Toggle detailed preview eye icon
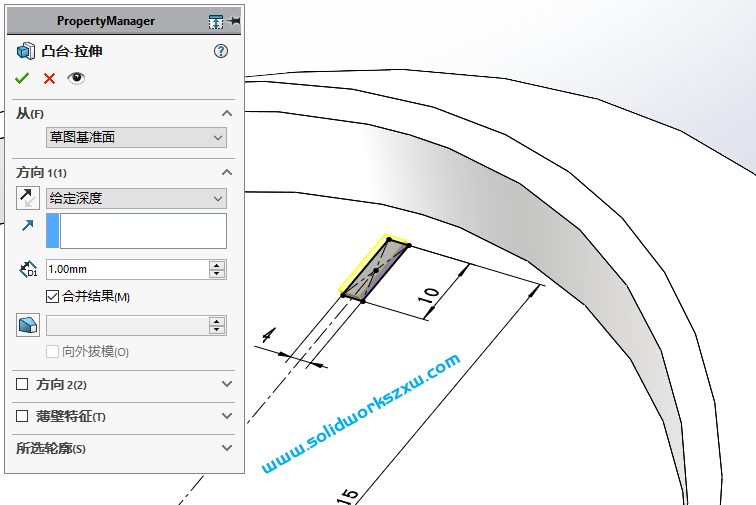The height and width of the screenshot is (505, 756). click(x=76, y=78)
